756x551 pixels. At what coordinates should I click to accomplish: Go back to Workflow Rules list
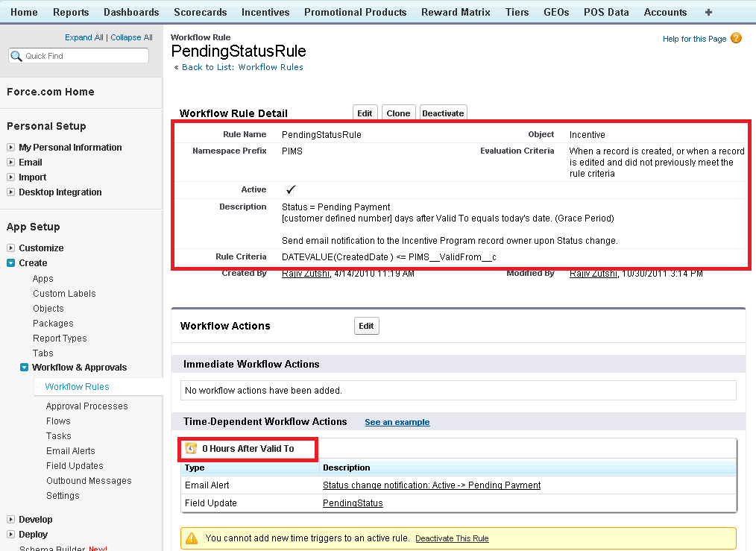click(242, 67)
